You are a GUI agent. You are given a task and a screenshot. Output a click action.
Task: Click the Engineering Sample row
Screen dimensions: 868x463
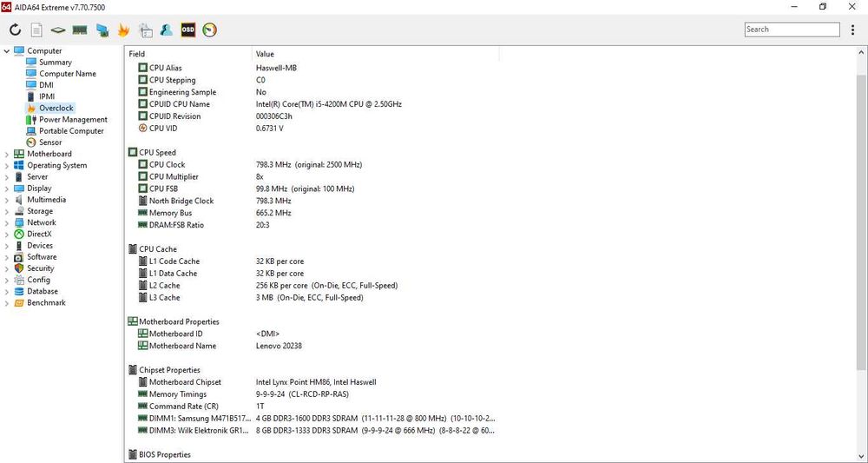312,92
